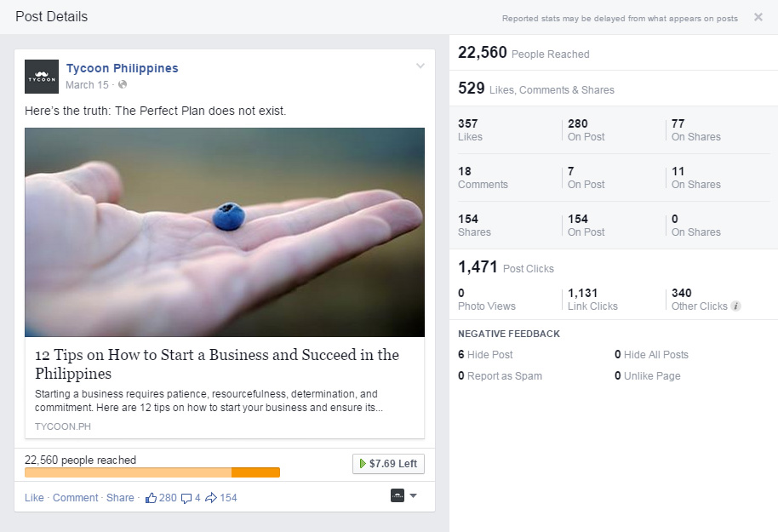
Task: Click the Other Clicks info icon
Action: [x=735, y=306]
